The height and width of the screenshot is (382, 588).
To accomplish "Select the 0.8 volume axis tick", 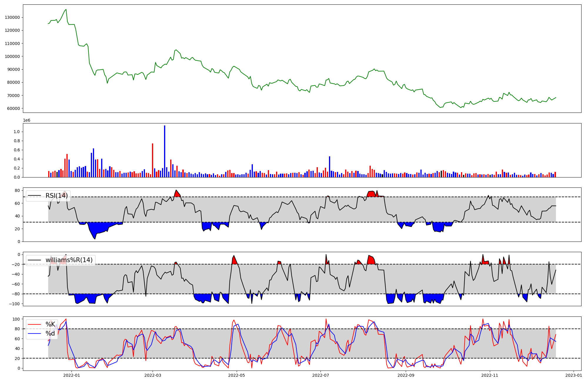I will click(17, 141).
